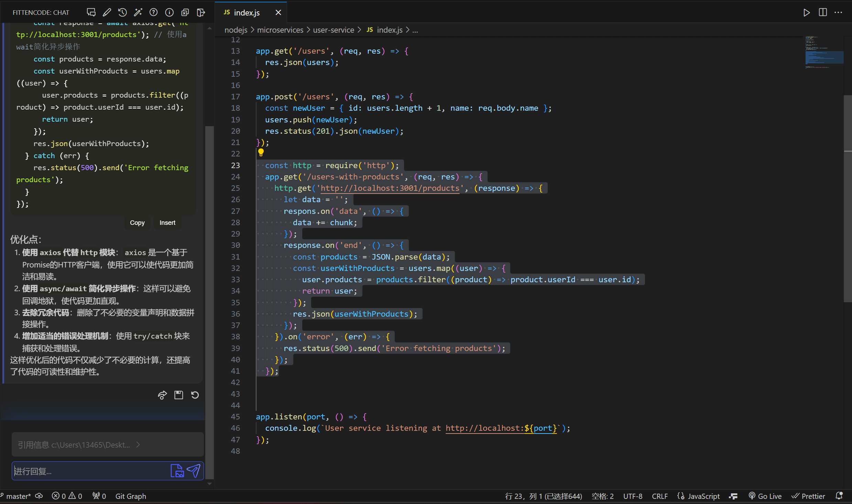852x504 pixels.
Task: Toggle split editor layout button
Action: 822,12
